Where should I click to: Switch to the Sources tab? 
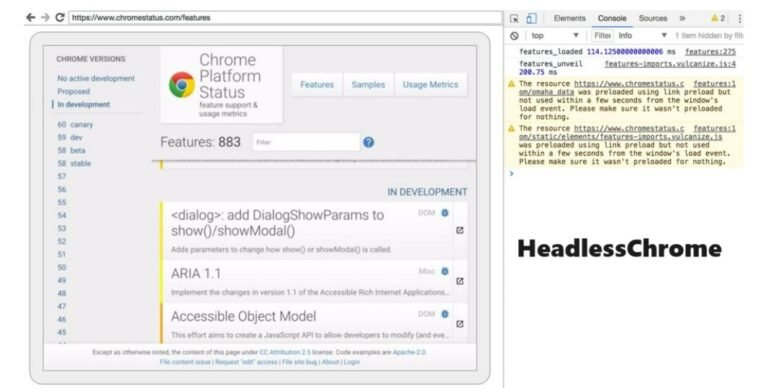click(653, 18)
